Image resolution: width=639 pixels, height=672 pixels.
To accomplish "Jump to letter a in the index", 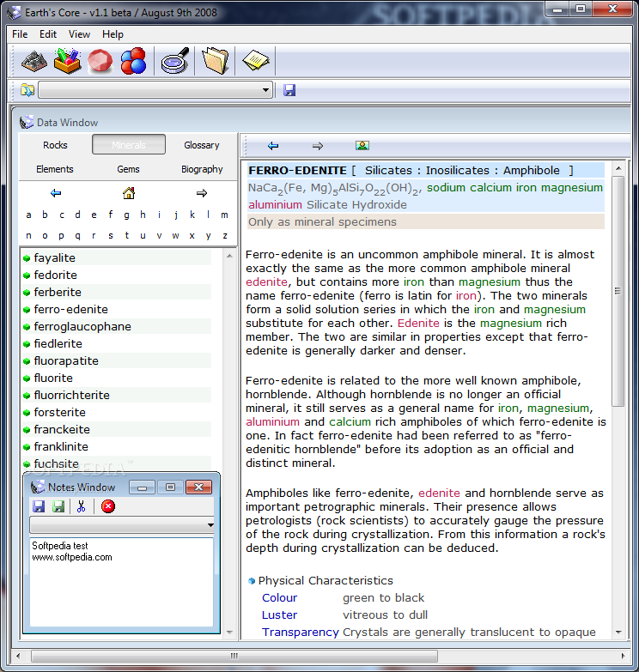I will click(28, 215).
